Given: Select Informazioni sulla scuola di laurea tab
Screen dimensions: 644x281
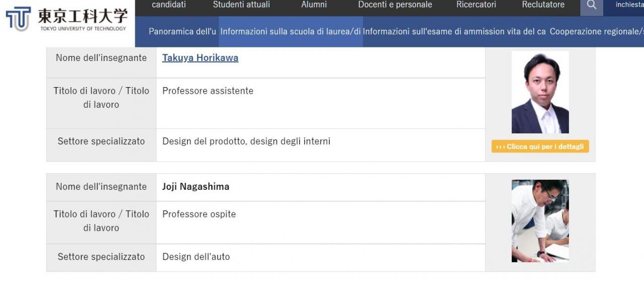Looking at the screenshot, I should click(291, 31).
